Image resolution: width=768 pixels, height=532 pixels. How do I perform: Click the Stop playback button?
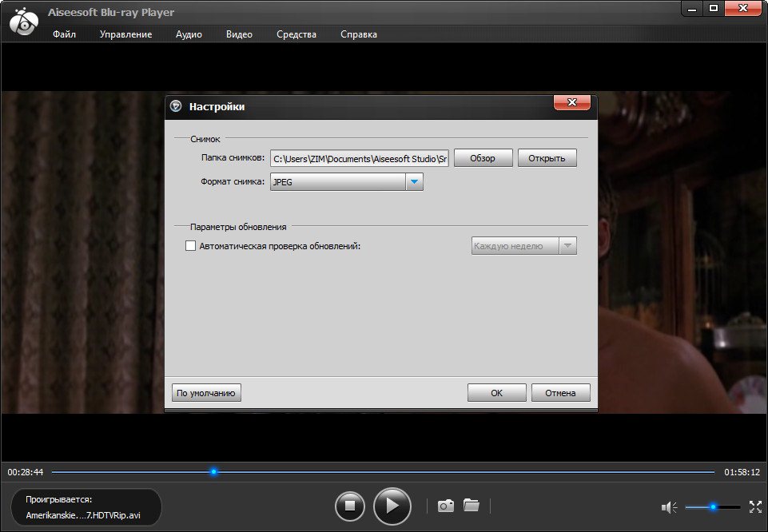tap(350, 506)
